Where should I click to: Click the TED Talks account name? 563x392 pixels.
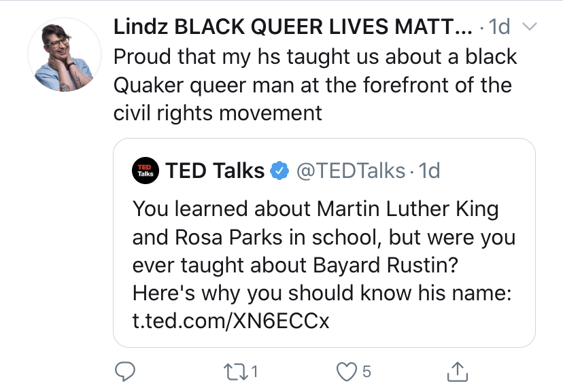coord(215,171)
